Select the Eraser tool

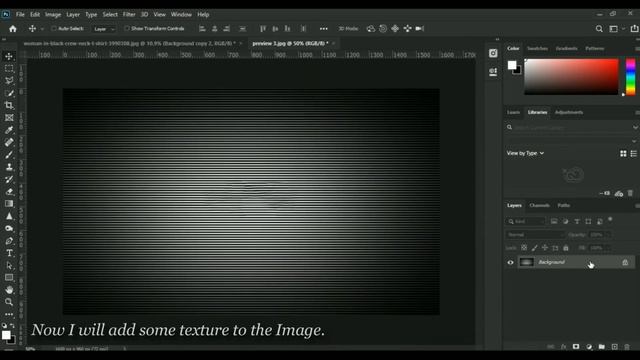coord(9,191)
